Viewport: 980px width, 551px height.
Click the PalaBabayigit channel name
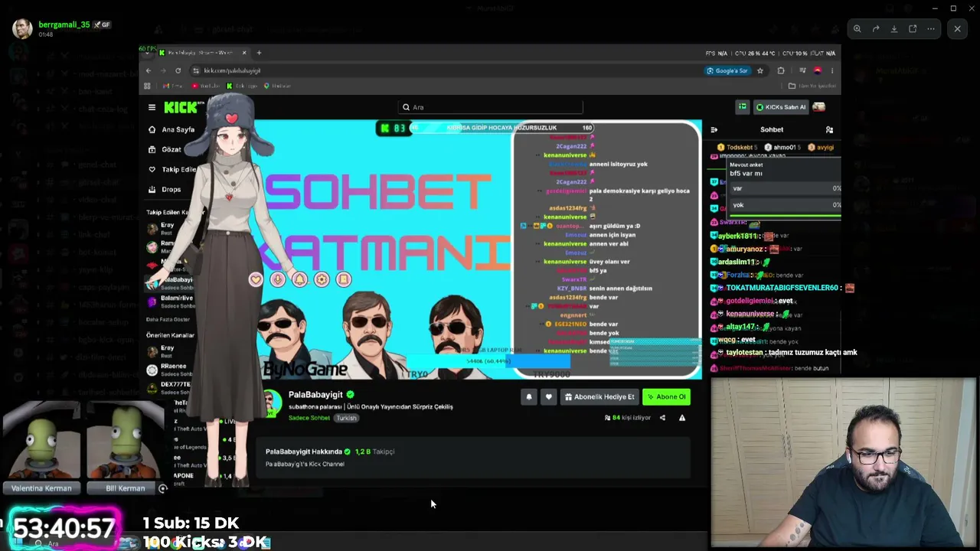point(315,395)
